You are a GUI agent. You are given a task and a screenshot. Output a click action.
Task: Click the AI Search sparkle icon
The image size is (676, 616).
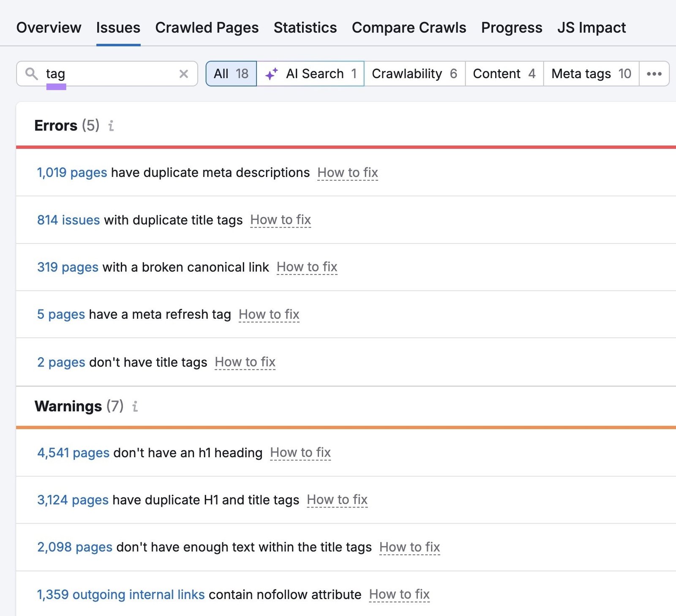tap(272, 74)
